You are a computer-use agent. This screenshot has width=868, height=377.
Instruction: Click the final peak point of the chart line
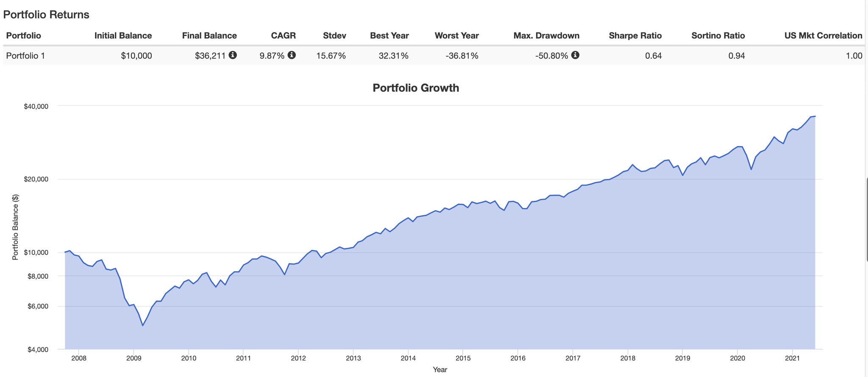click(x=815, y=116)
